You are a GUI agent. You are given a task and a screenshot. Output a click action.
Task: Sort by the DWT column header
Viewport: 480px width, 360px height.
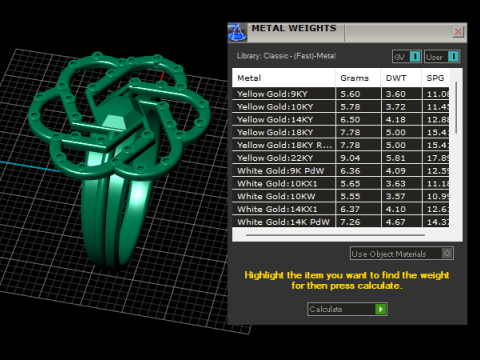401,78
